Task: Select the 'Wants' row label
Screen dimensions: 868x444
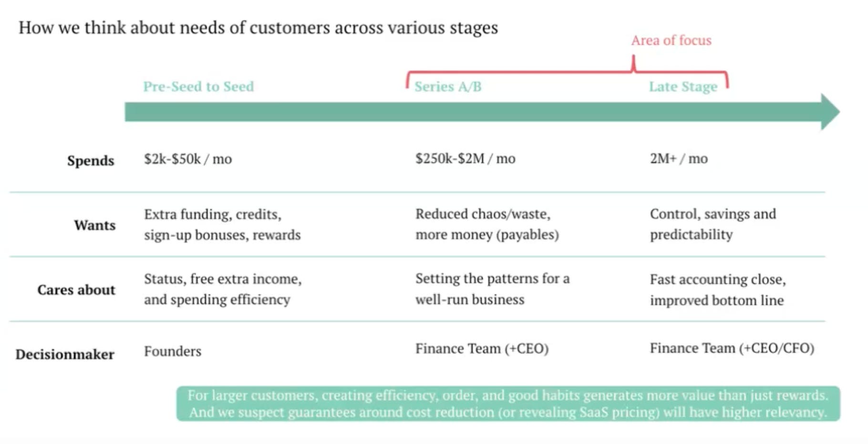Action: pyautogui.click(x=94, y=225)
